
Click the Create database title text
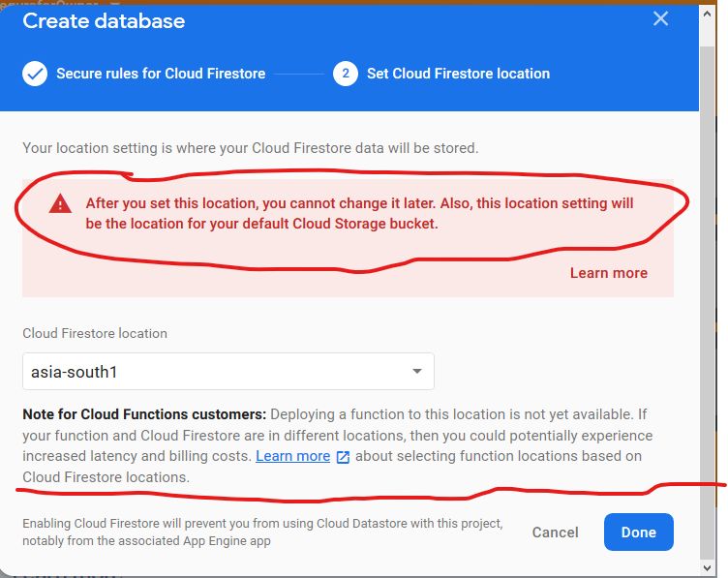coord(104,20)
